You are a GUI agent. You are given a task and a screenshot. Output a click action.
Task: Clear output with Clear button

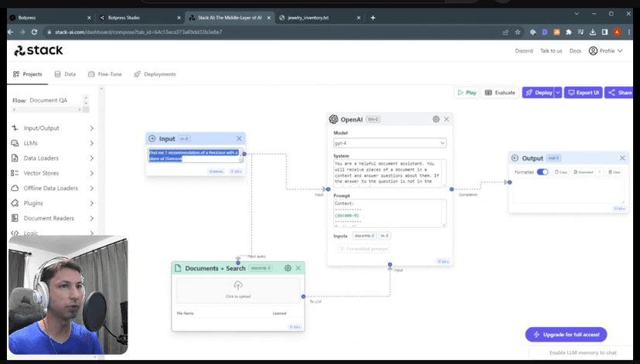click(x=614, y=172)
